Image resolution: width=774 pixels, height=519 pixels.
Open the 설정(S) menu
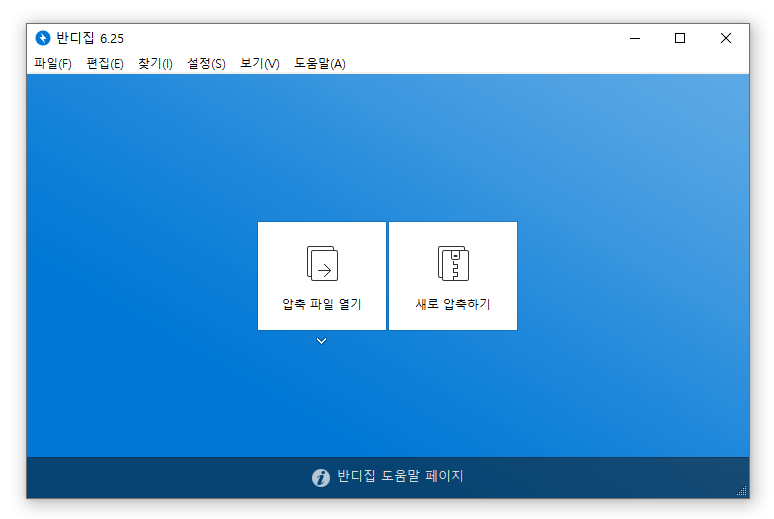206,64
